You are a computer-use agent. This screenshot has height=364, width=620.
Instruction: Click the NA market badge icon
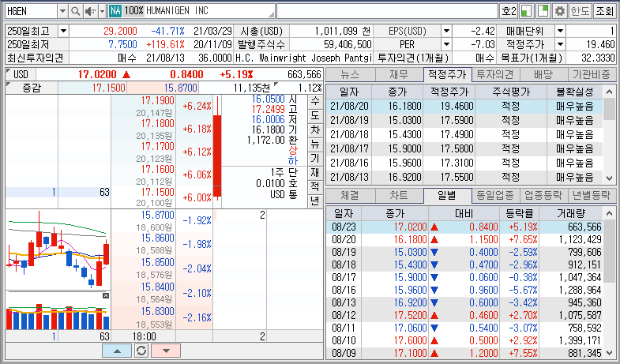click(115, 11)
